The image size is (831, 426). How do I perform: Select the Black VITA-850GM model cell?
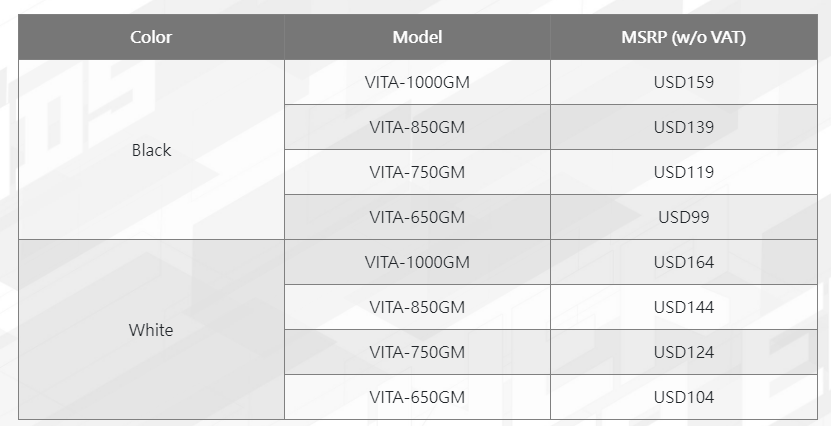[417, 127]
